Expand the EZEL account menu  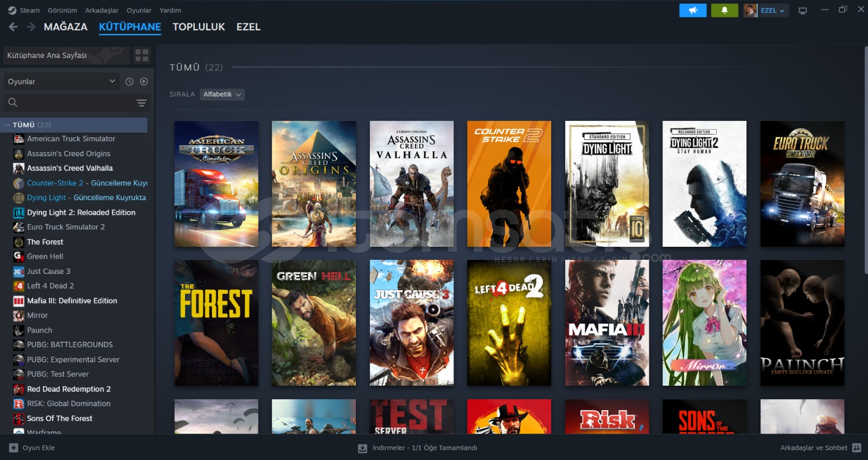click(x=773, y=10)
